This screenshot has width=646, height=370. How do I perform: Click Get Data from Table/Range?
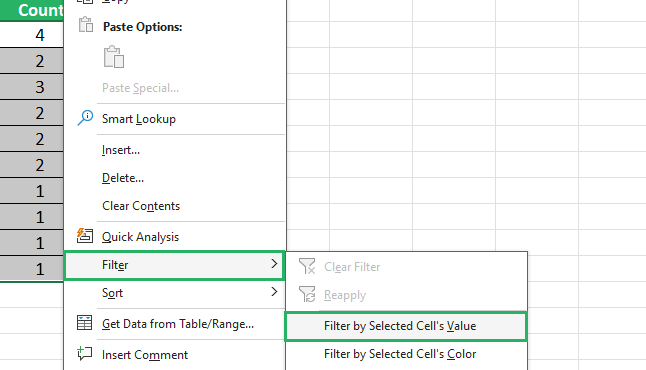click(178, 324)
